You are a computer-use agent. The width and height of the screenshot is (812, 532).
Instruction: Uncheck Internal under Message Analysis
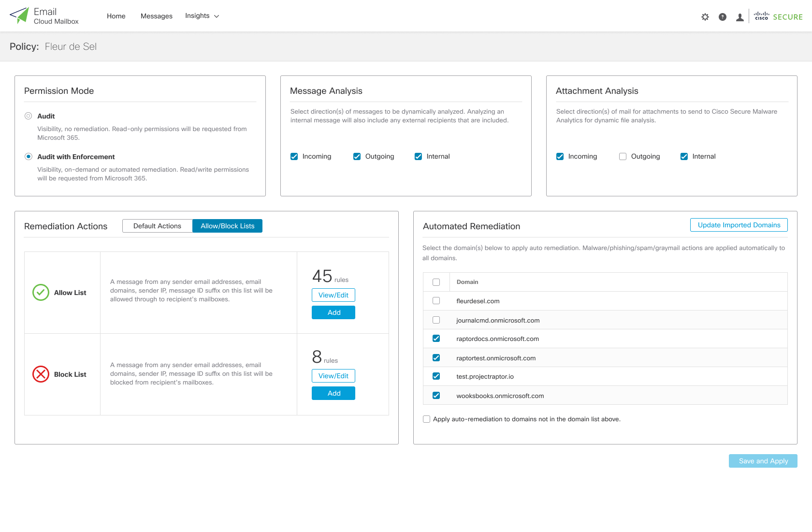(418, 156)
